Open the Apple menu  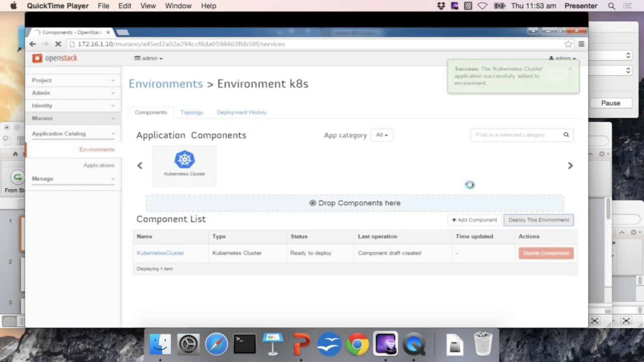[13, 6]
